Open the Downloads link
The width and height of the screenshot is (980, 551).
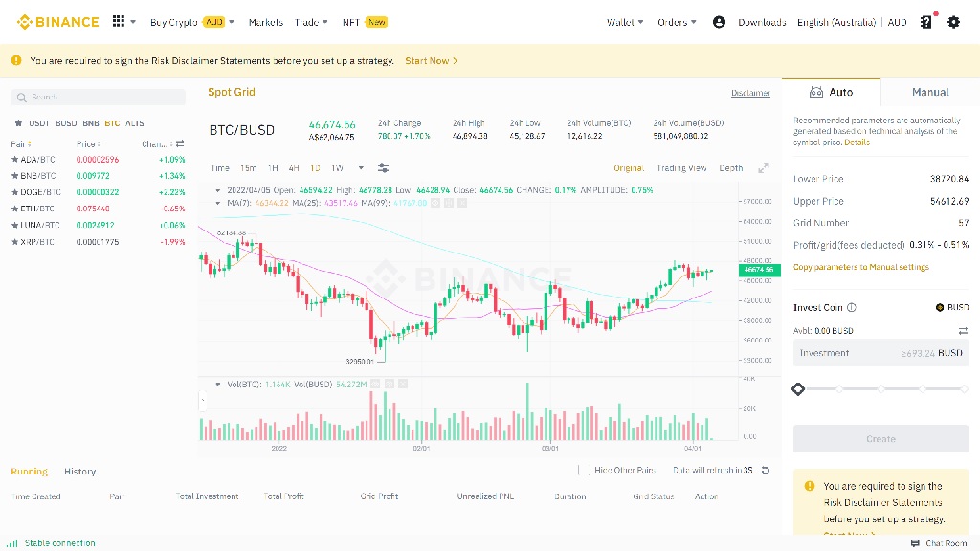pyautogui.click(x=762, y=23)
